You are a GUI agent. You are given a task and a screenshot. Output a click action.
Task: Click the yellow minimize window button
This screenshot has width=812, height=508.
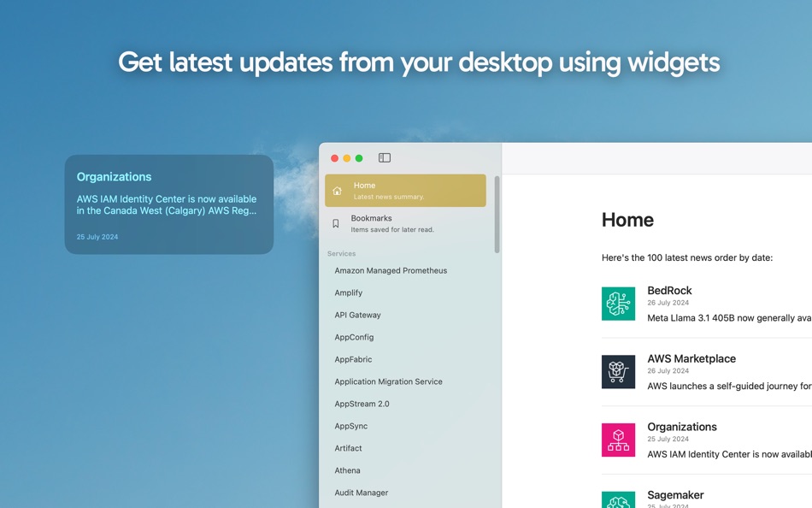pyautogui.click(x=347, y=158)
